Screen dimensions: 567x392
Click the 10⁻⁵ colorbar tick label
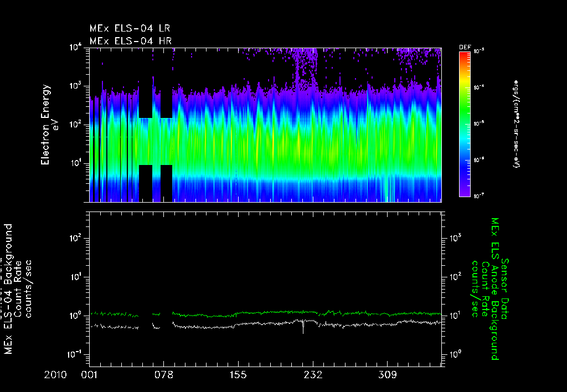coord(478,123)
